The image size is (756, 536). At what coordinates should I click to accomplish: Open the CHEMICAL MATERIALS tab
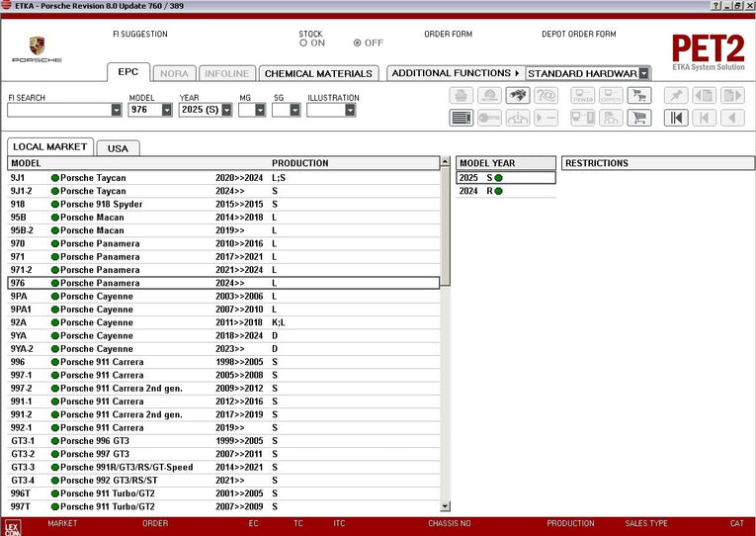tap(318, 73)
